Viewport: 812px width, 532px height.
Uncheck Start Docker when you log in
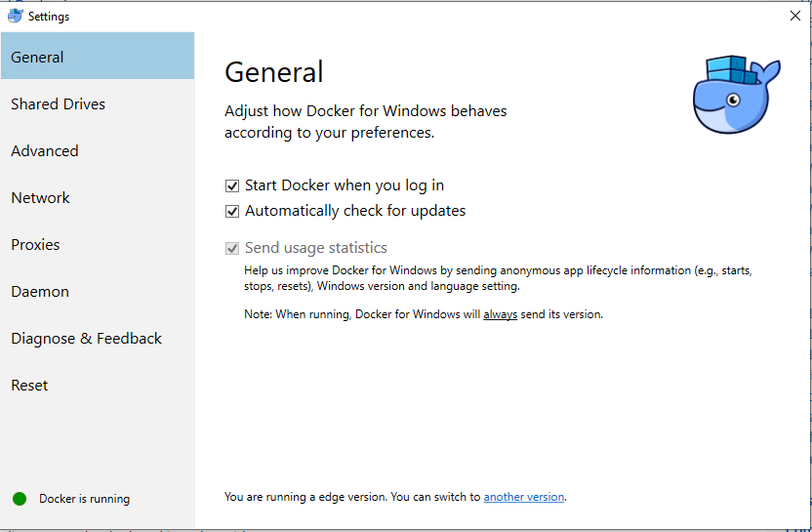(x=232, y=185)
